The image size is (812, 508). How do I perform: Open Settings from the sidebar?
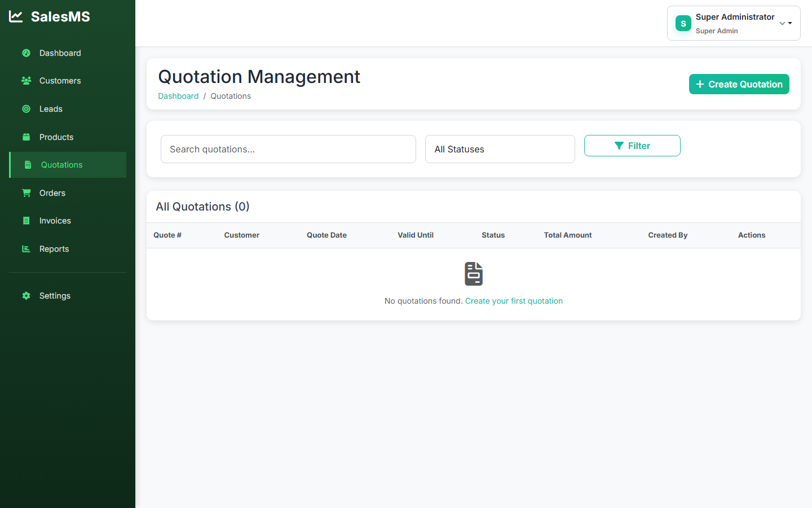(68, 296)
